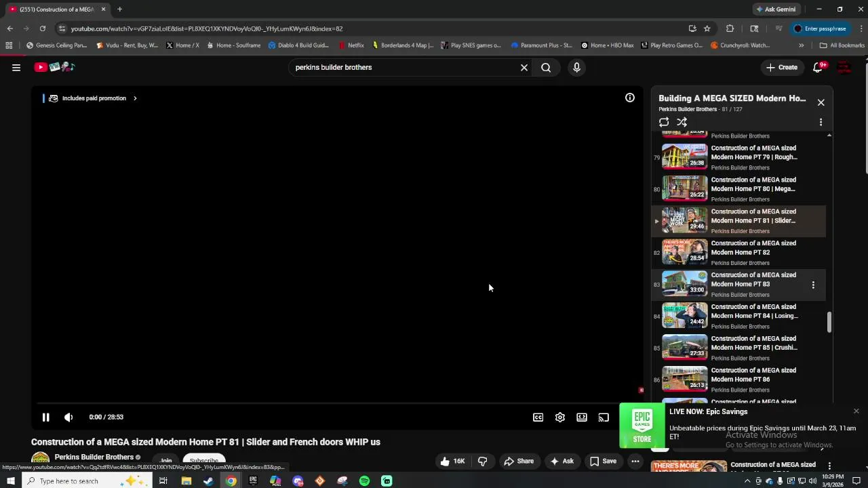Toggle playlist shuffle
The width and height of the screenshot is (868, 488).
click(682, 122)
